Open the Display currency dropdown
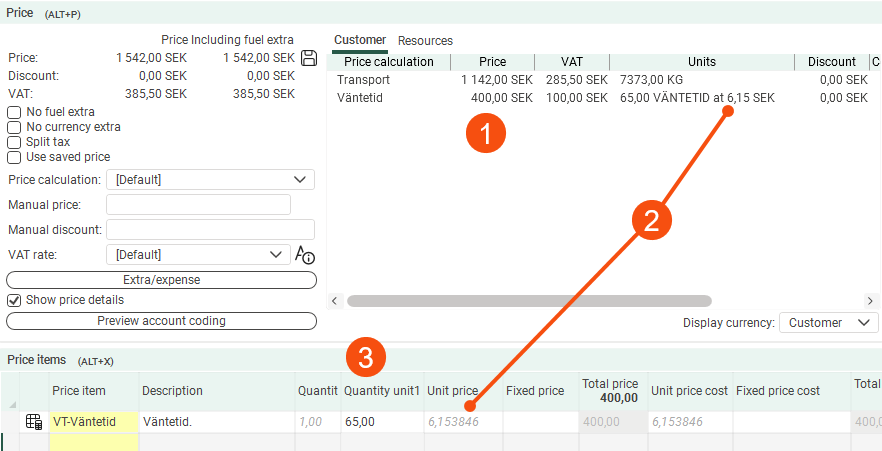The image size is (882, 451). coord(828,323)
